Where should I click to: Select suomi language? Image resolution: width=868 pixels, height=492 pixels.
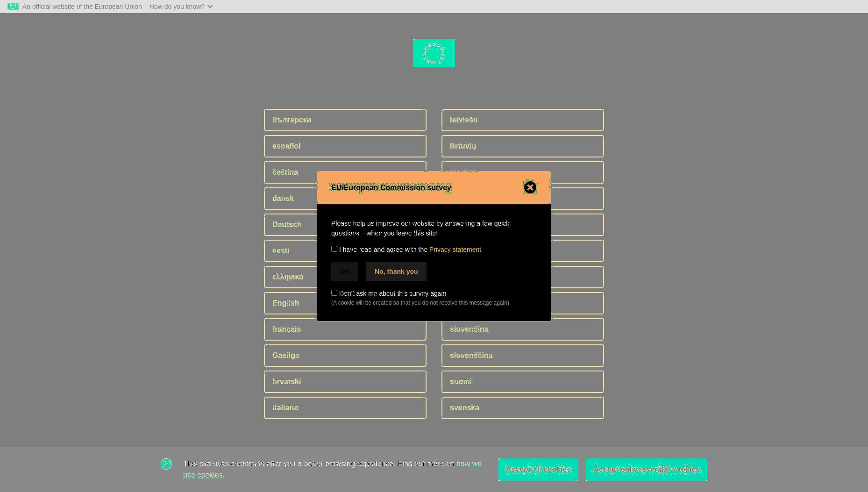pyautogui.click(x=523, y=382)
